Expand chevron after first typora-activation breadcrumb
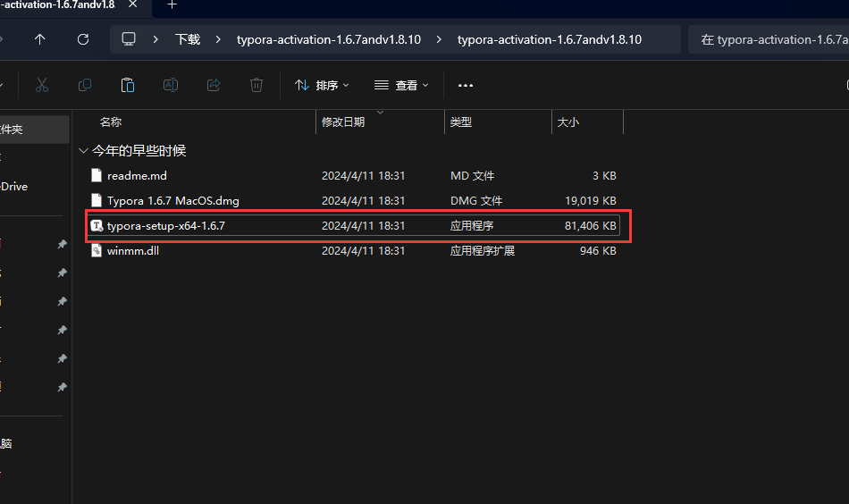The image size is (849, 504). click(x=439, y=39)
